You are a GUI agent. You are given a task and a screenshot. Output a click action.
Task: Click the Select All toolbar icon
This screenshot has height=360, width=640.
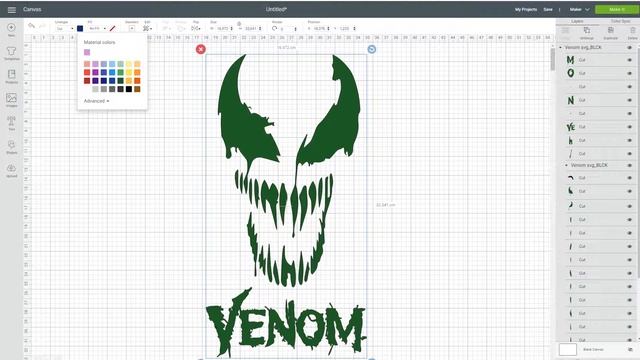point(132,28)
